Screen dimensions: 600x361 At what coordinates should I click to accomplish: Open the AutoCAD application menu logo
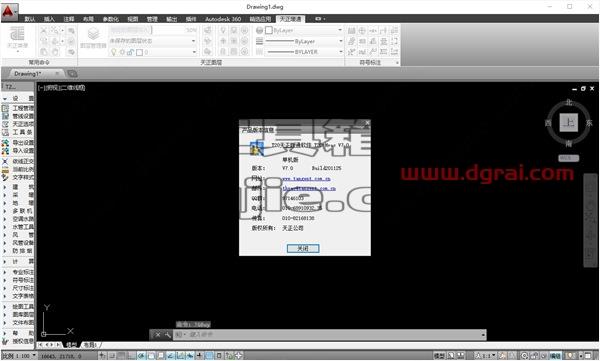pyautogui.click(x=9, y=12)
